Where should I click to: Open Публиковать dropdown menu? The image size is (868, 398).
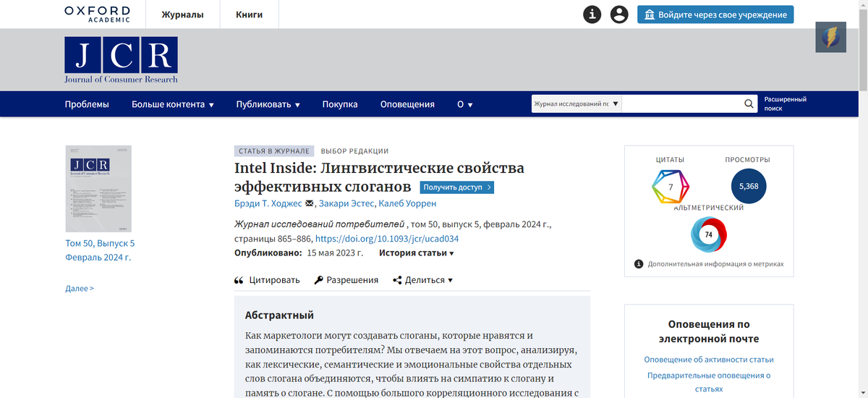click(268, 104)
